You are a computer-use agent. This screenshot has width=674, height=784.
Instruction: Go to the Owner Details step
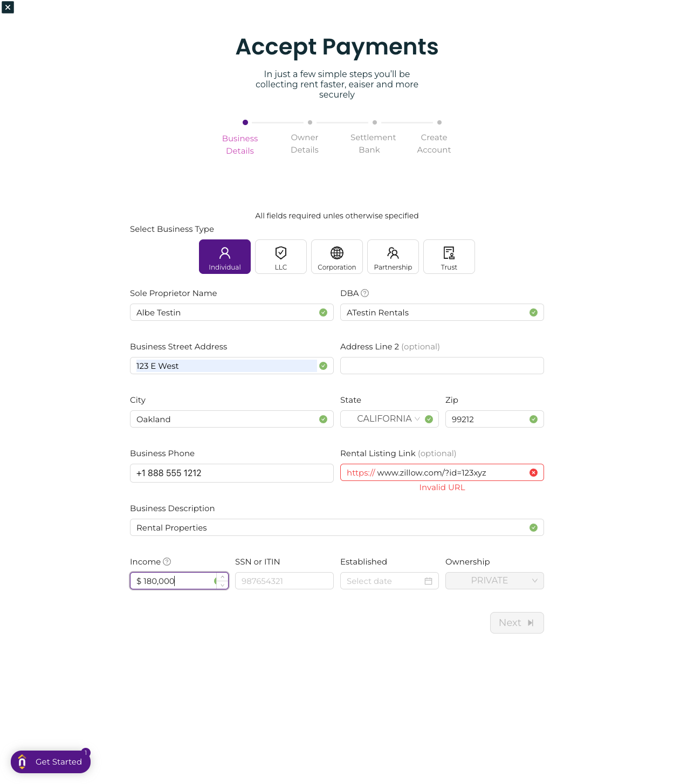(x=305, y=143)
